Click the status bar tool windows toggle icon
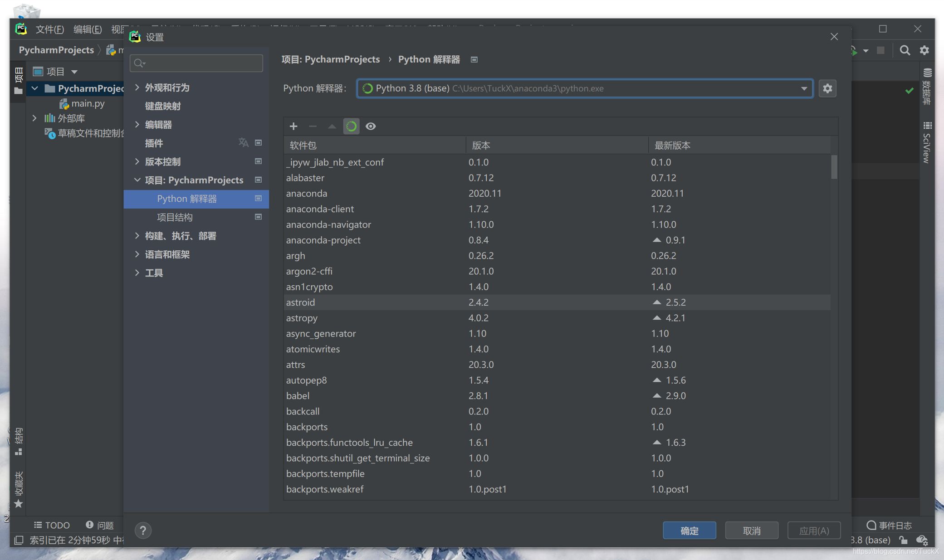Image resolution: width=944 pixels, height=560 pixels. tap(19, 540)
